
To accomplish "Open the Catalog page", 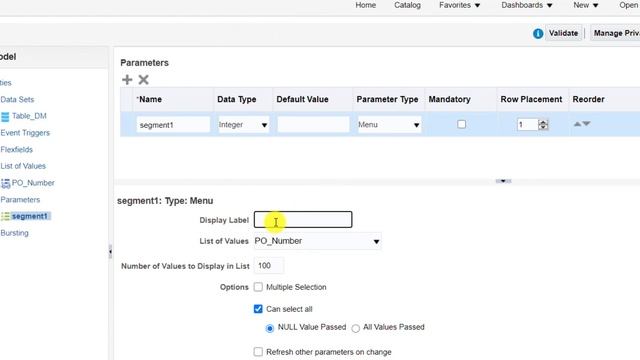I will coord(407,5).
